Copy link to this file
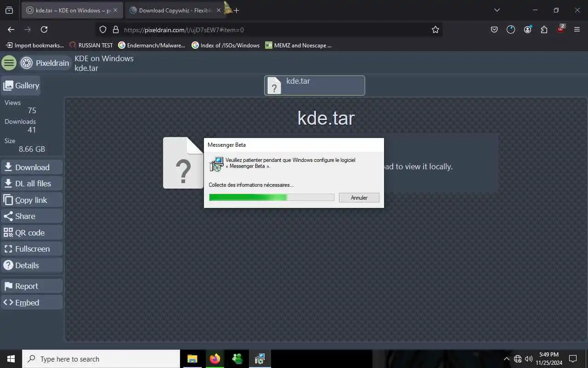The width and height of the screenshot is (588, 368). click(x=32, y=200)
